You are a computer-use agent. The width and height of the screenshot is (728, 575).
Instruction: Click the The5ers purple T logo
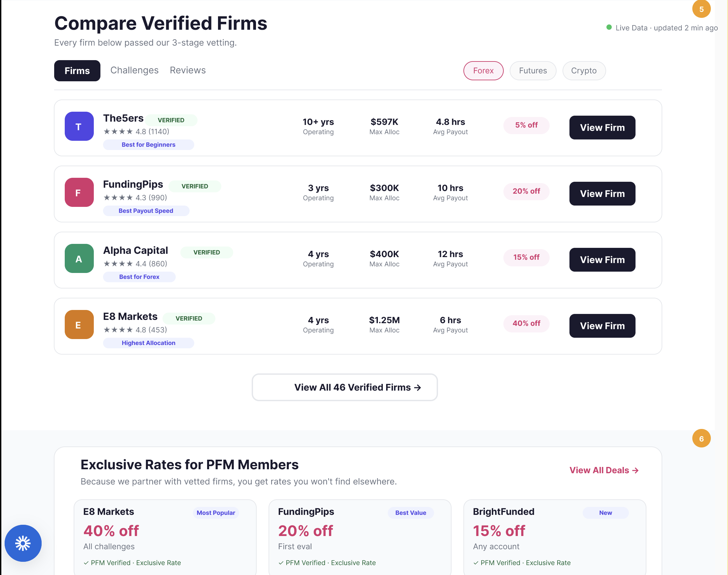point(79,126)
